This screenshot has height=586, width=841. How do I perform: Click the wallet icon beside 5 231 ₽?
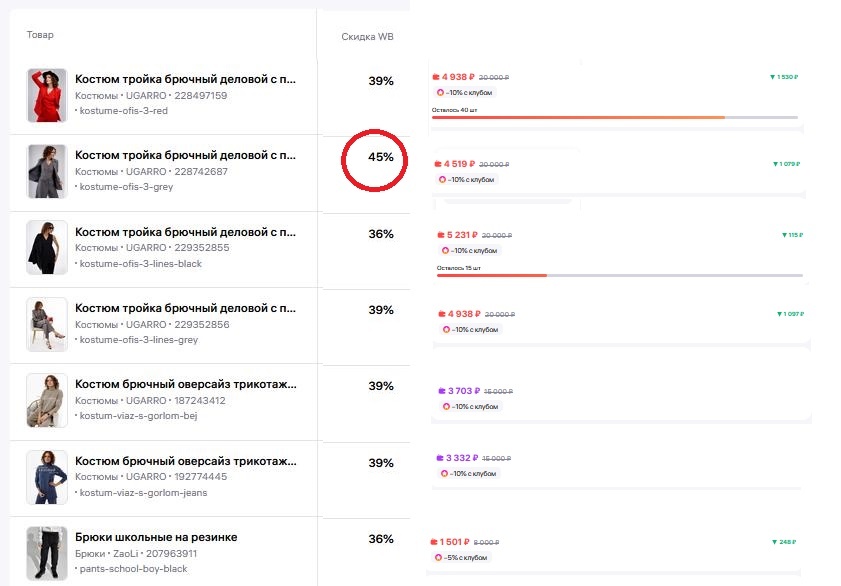pyautogui.click(x=442, y=236)
